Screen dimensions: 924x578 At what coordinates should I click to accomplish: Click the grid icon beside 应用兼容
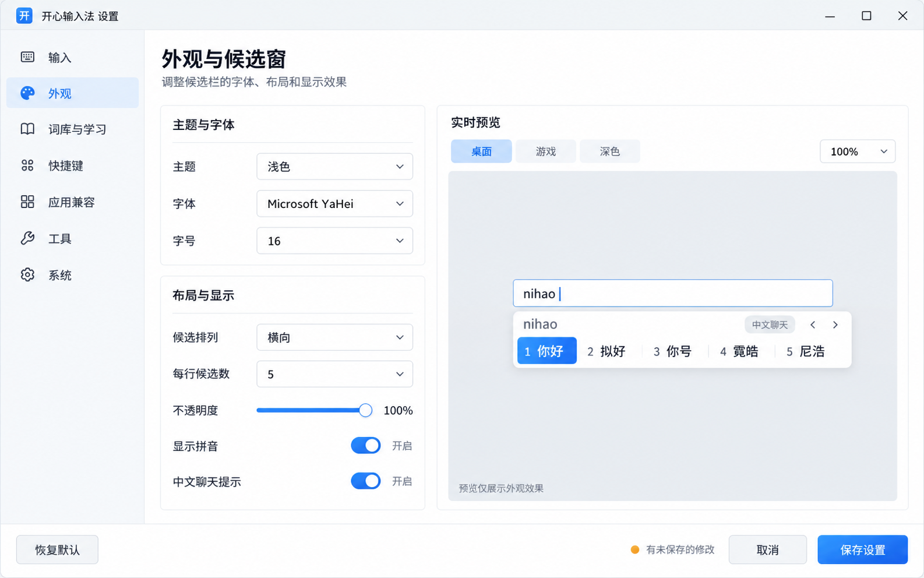click(x=27, y=202)
